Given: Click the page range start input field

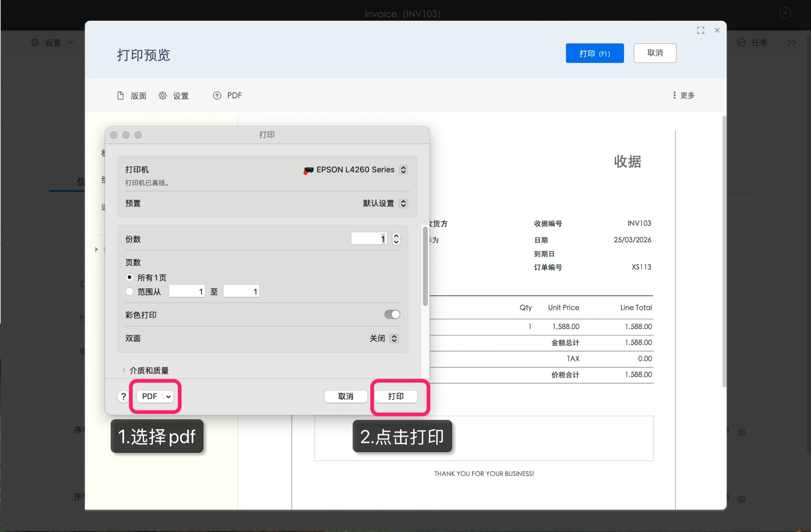Looking at the screenshot, I should [x=187, y=291].
